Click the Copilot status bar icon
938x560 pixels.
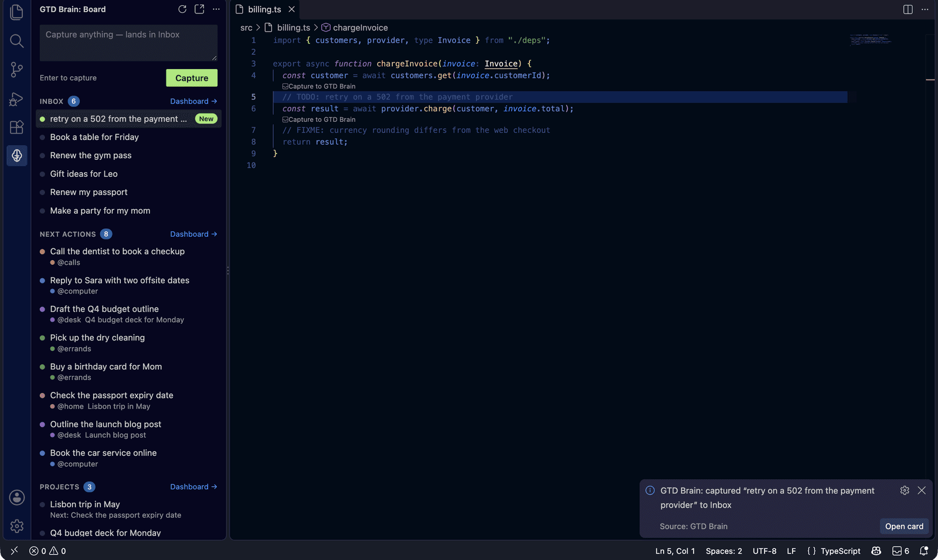tap(876, 551)
